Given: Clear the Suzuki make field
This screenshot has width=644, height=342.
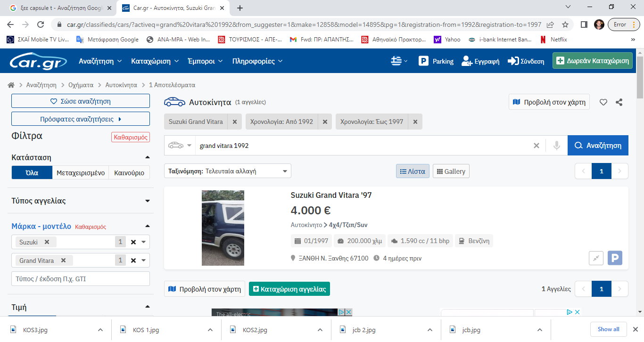Looking at the screenshot, I should pyautogui.click(x=133, y=242).
